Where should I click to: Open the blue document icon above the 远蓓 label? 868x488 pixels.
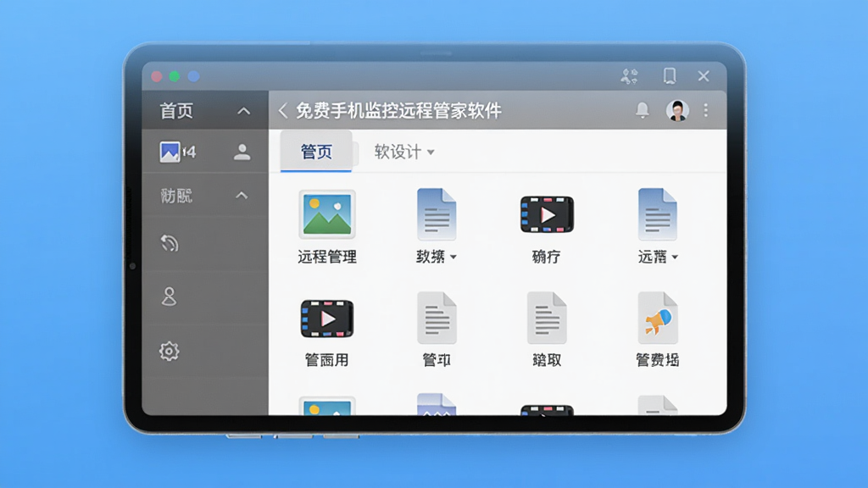pyautogui.click(x=658, y=214)
